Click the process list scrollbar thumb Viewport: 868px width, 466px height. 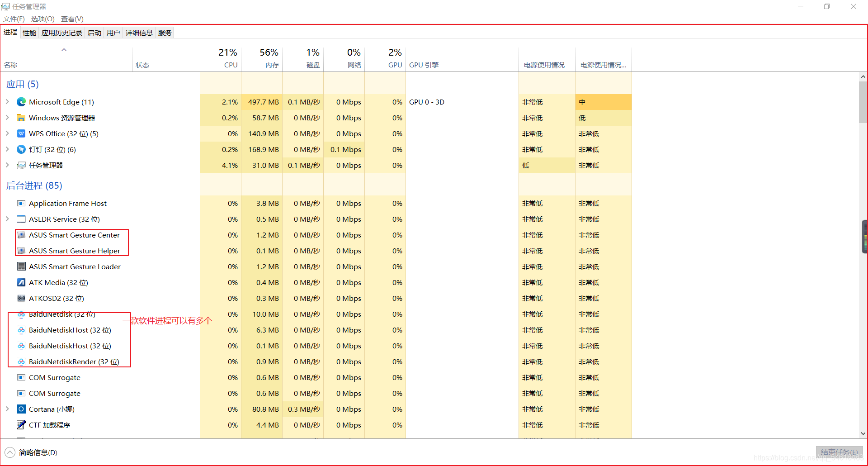[x=863, y=102]
